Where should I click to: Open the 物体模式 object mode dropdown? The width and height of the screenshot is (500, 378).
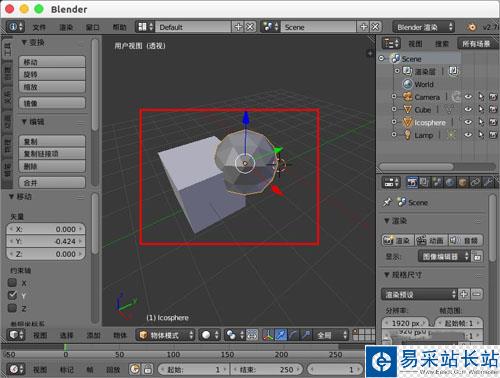165,335
